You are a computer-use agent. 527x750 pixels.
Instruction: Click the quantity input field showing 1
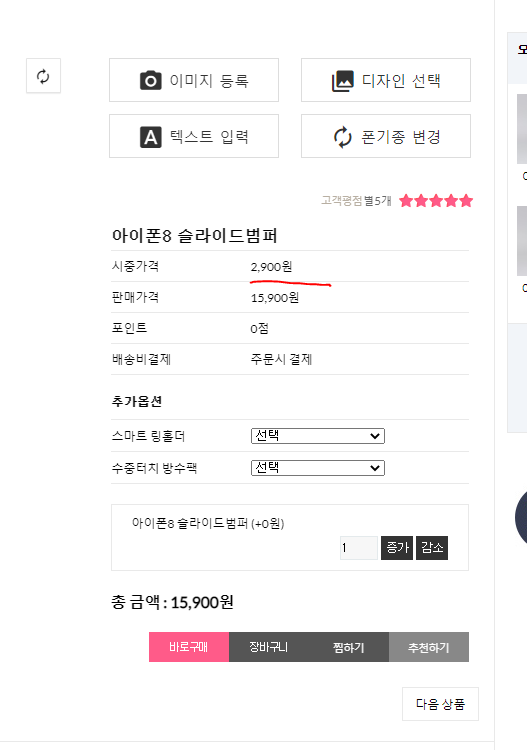point(359,548)
